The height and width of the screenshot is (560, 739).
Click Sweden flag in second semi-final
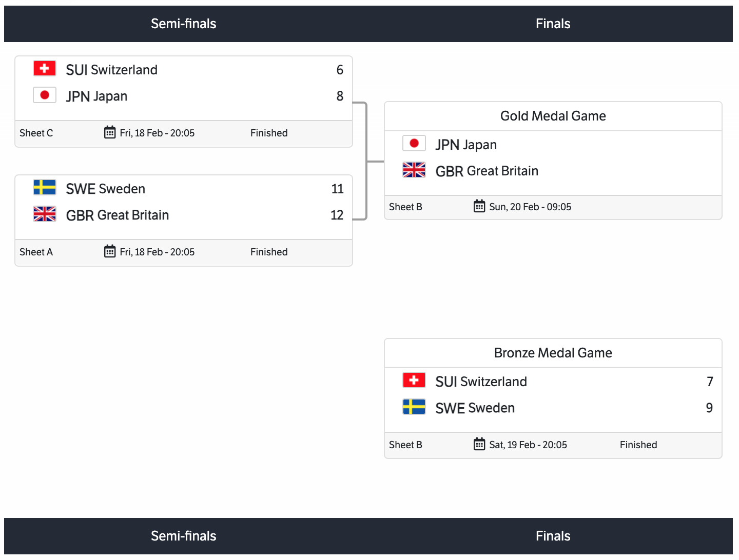click(45, 188)
